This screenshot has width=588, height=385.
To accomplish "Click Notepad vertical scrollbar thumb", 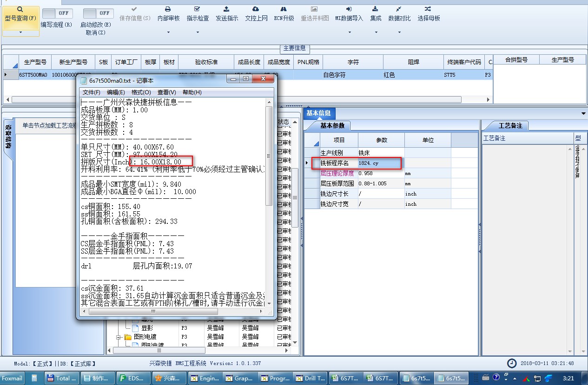I will coord(269,156).
